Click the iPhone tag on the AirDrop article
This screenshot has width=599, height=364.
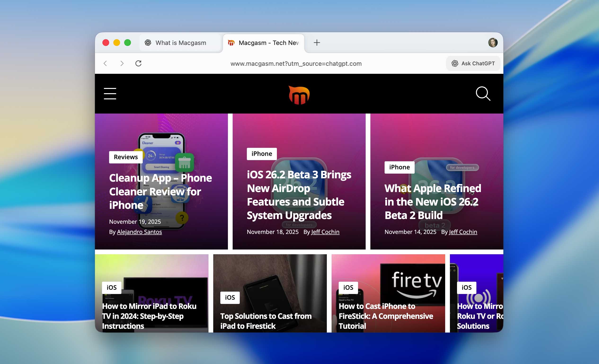click(x=262, y=153)
